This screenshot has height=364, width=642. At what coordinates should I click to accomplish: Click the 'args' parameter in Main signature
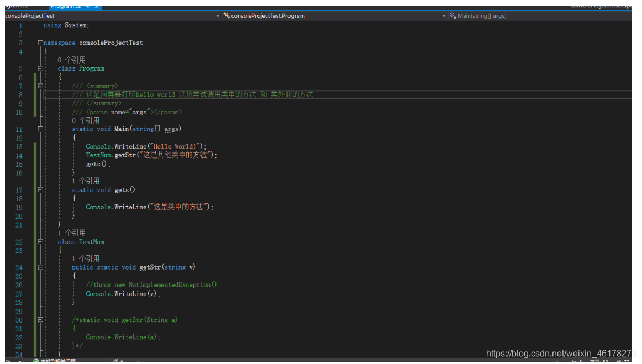(x=172, y=129)
